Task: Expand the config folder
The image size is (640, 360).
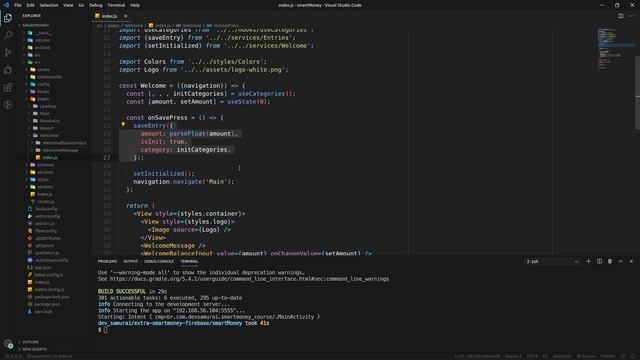Action: [43, 84]
